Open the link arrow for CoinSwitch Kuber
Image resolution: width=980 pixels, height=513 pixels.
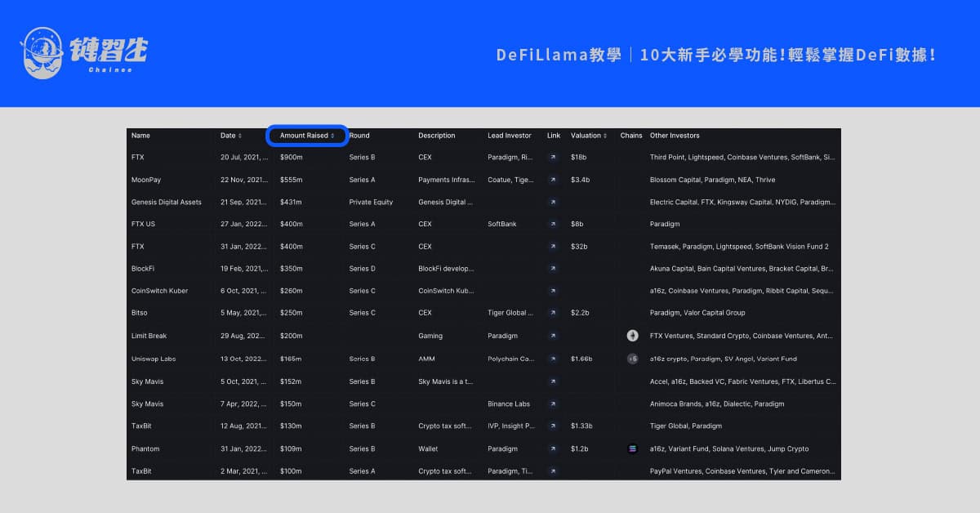pyautogui.click(x=553, y=291)
